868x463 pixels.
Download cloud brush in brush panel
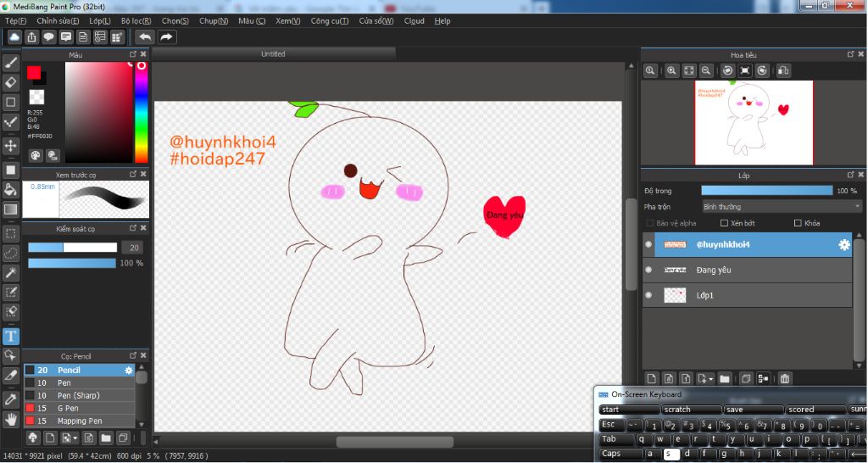pos(33,438)
